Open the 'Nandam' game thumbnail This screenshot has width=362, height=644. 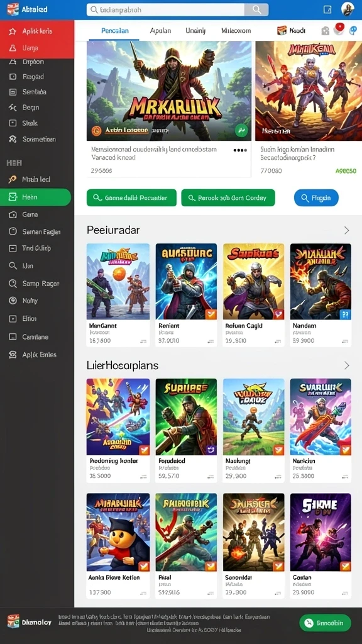tap(321, 281)
